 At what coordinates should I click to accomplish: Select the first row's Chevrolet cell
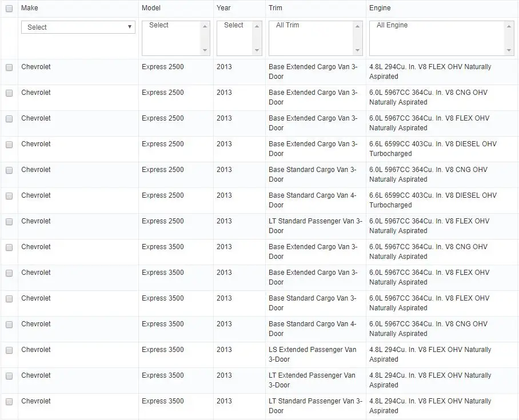point(36,67)
